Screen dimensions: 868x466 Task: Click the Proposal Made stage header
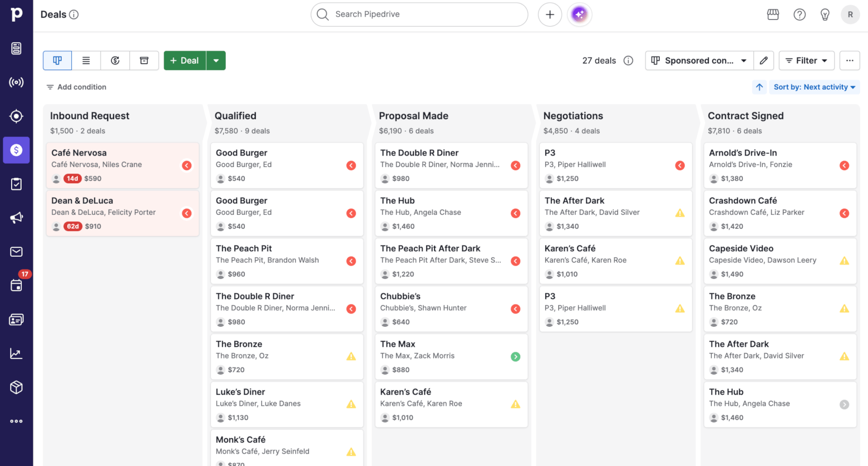[x=413, y=116]
